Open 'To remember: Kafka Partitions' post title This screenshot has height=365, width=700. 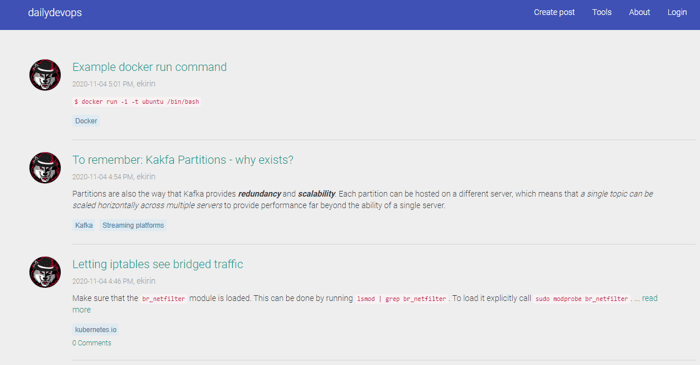click(x=183, y=160)
